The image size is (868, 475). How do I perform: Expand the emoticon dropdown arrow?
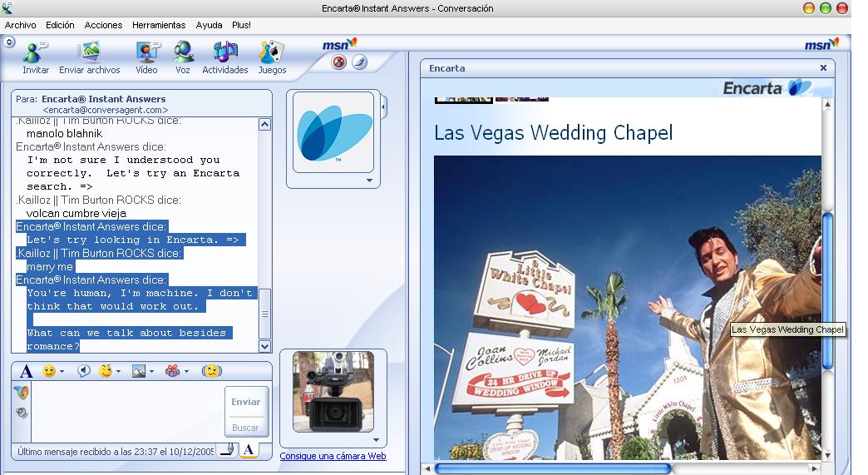(62, 372)
